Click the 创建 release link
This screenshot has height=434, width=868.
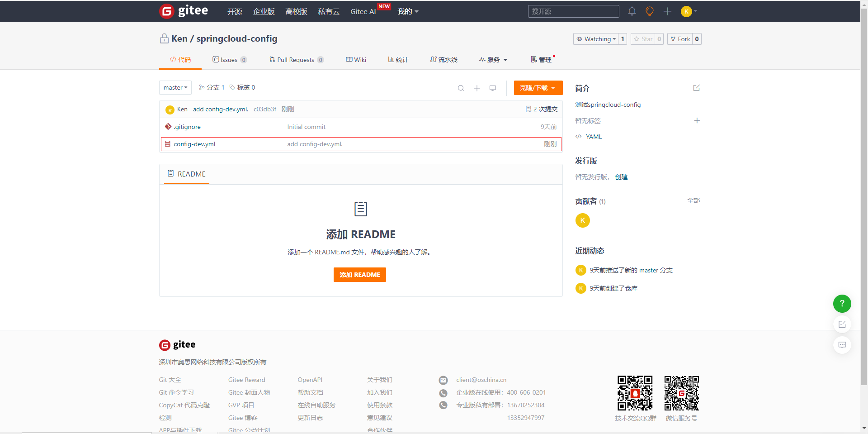(x=621, y=177)
